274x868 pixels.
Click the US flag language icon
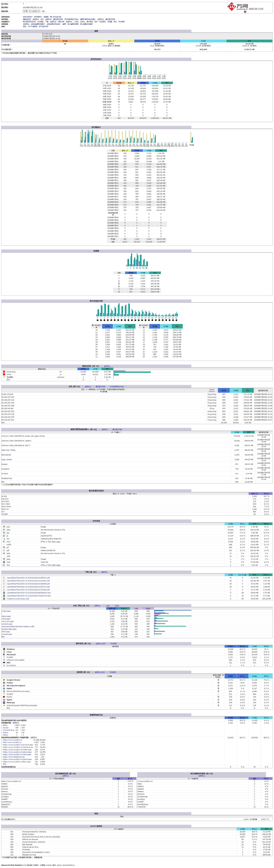[x=245, y=12]
